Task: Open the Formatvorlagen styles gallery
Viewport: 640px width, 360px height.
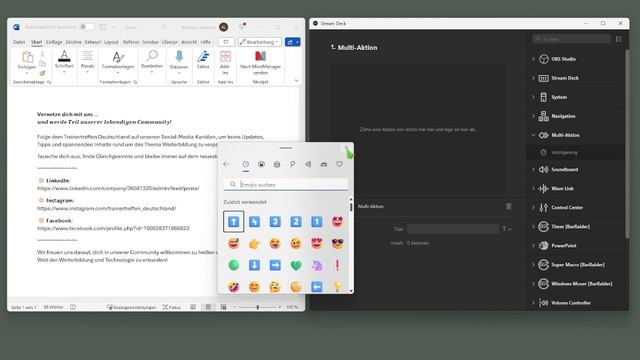Action: point(118,62)
